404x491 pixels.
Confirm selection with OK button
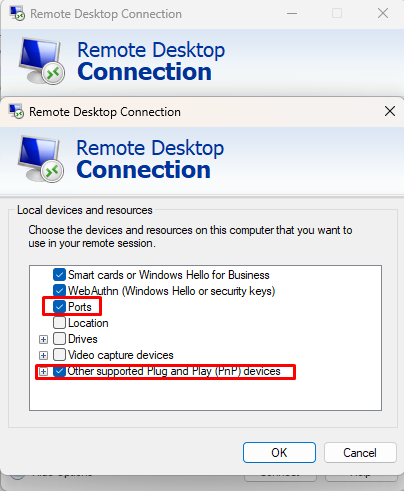coord(279,453)
